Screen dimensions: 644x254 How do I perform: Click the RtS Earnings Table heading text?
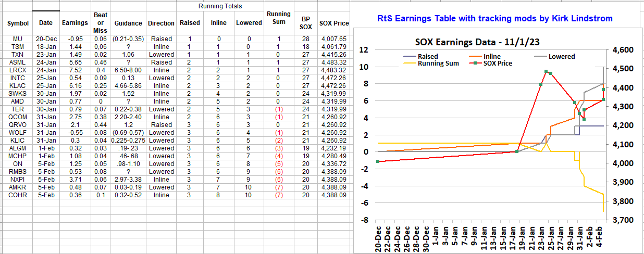click(x=494, y=18)
